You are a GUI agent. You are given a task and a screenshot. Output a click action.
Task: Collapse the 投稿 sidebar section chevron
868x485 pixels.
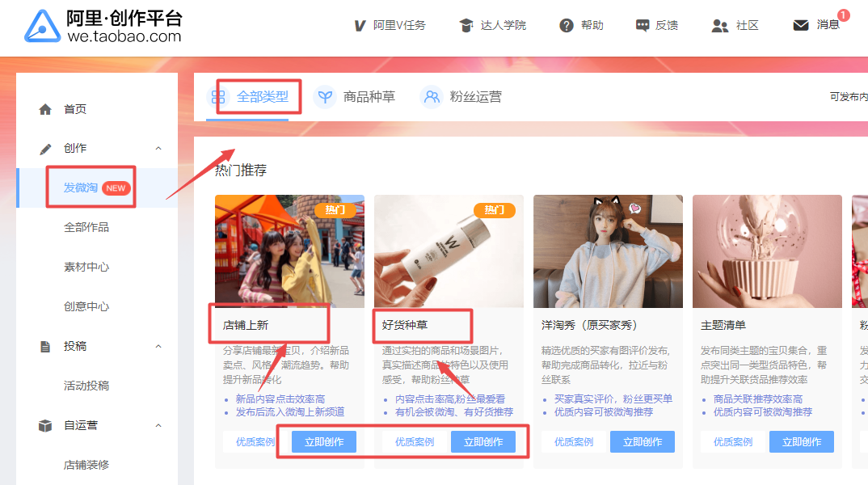click(158, 346)
